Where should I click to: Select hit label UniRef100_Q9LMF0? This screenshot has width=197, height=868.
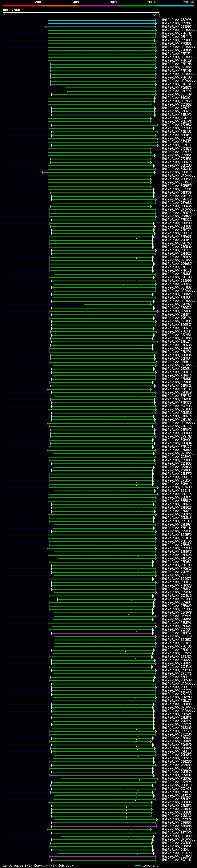click(177, 806)
